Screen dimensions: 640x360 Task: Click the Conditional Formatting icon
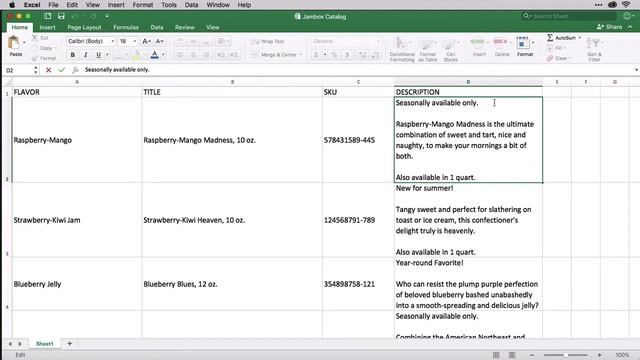pos(402,43)
